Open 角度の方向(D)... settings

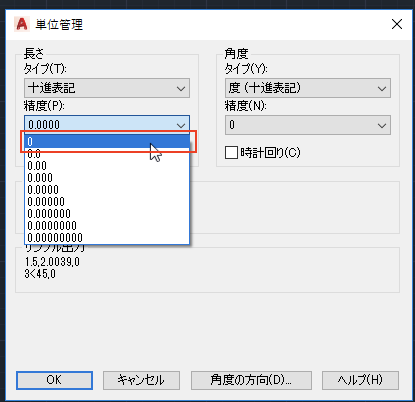(251, 380)
